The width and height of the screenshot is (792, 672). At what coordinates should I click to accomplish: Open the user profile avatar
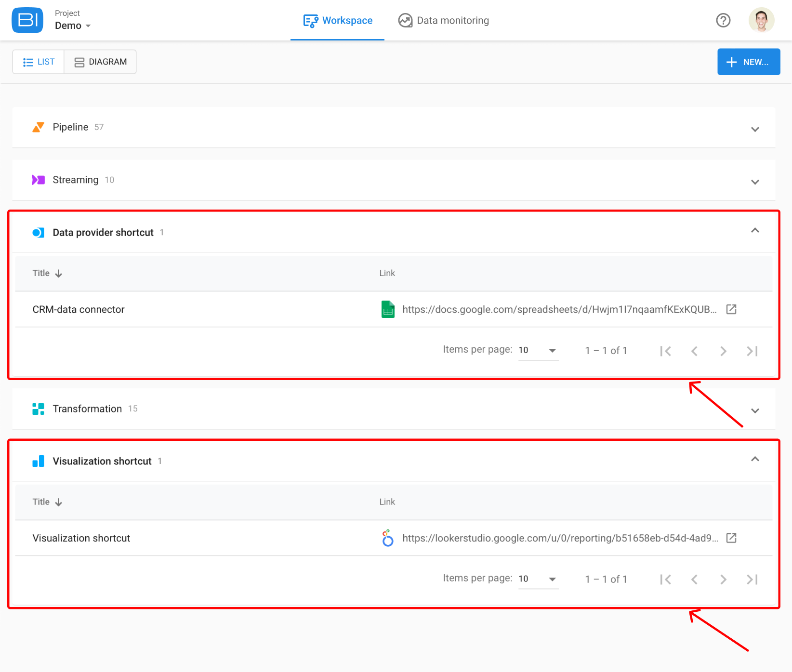[761, 20]
